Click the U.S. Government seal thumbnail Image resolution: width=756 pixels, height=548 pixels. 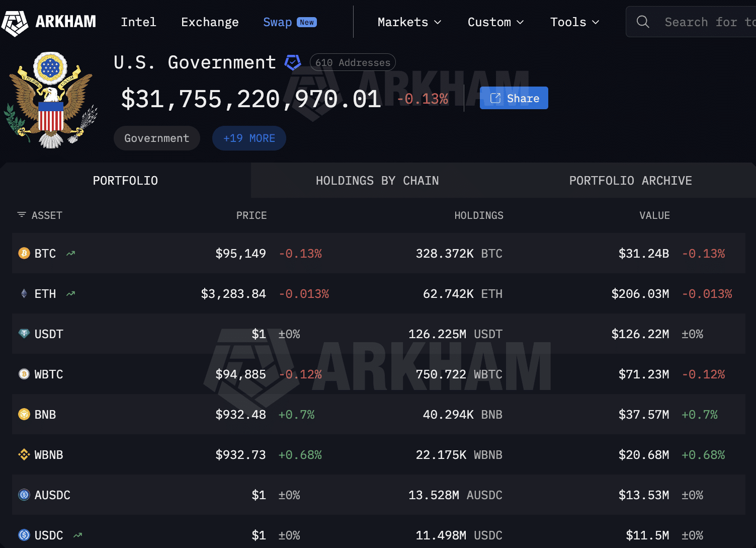click(x=50, y=100)
